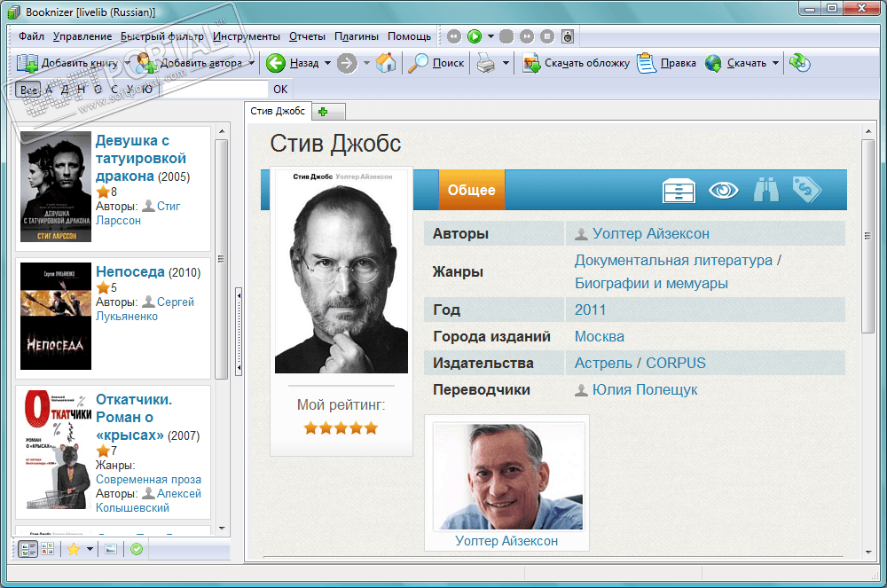Open translator link Юлия Полещук
Screen dimensions: 887x588
[644, 389]
